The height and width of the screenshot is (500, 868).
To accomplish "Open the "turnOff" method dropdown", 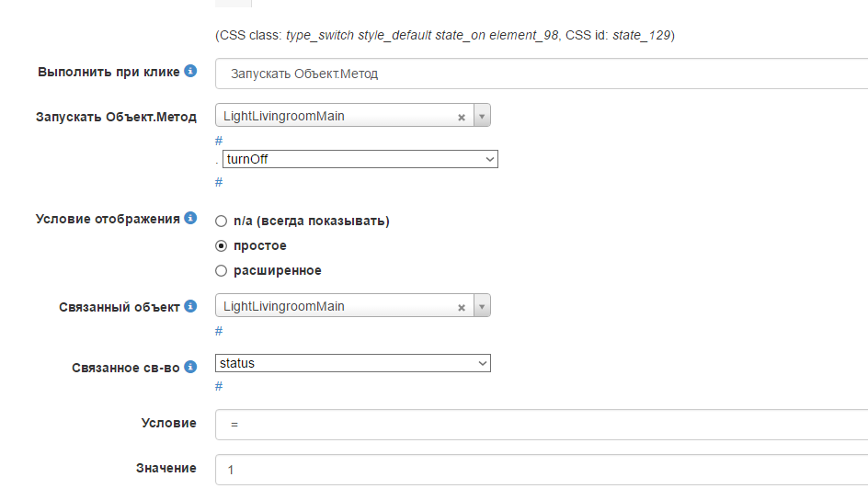I will (x=360, y=159).
